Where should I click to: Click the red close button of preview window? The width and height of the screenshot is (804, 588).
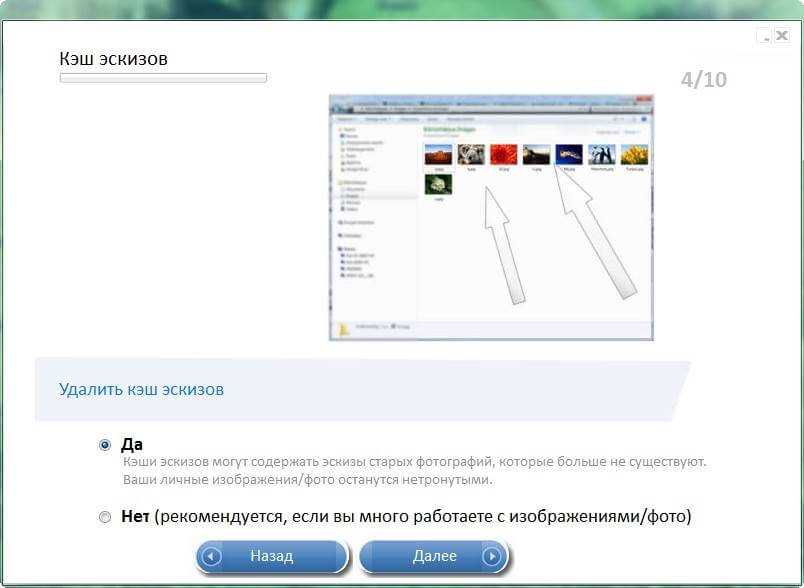pyautogui.click(x=647, y=101)
